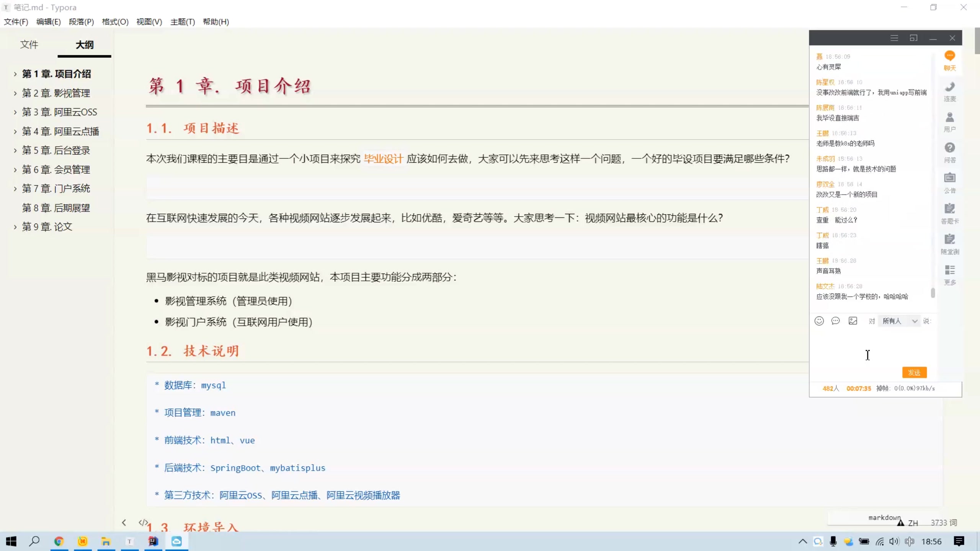The width and height of the screenshot is (980, 551).
Task: Click the chat window restore-size icon
Action: tap(914, 38)
